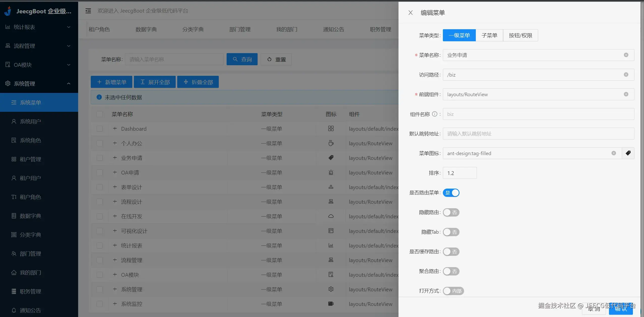Close the 编辑菜单 drawer with the X icon
This screenshot has height=317, width=644.
[x=410, y=13]
